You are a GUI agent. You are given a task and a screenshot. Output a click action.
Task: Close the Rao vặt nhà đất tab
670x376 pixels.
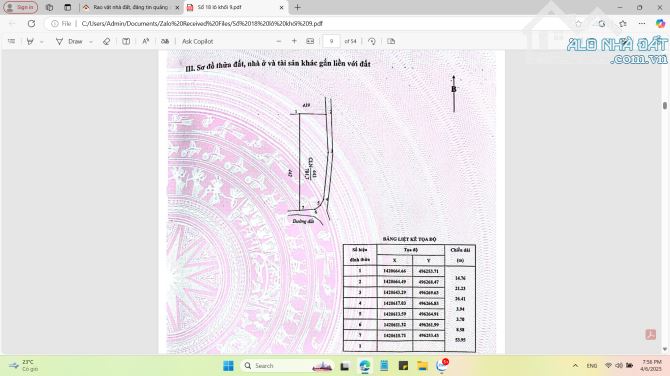click(177, 7)
